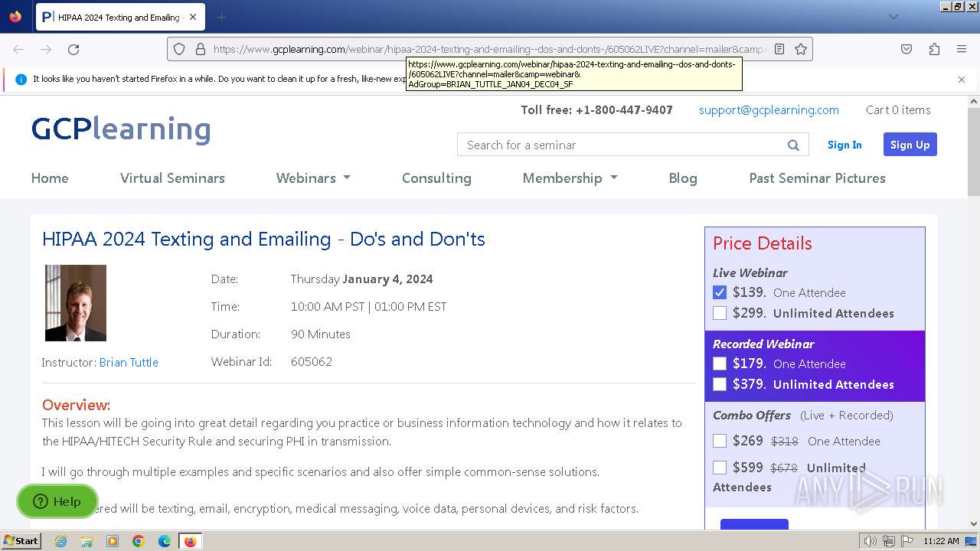Click the date Thursday January 4, 2024
980x551 pixels.
coord(361,279)
